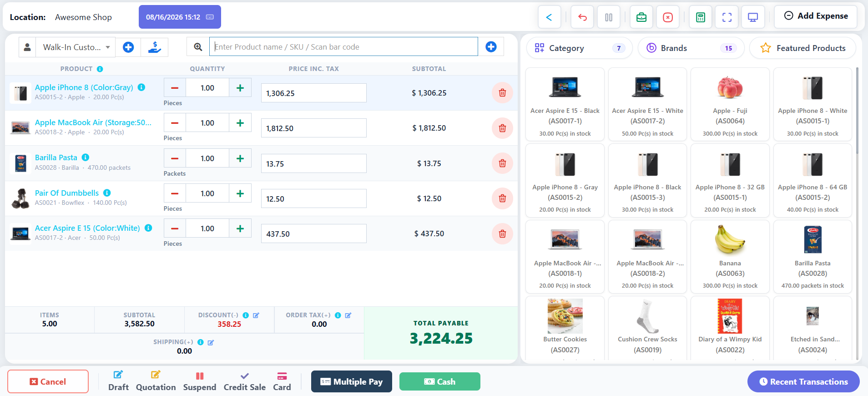Click the close register icon
Screen dimensions: 868x396
tap(668, 17)
